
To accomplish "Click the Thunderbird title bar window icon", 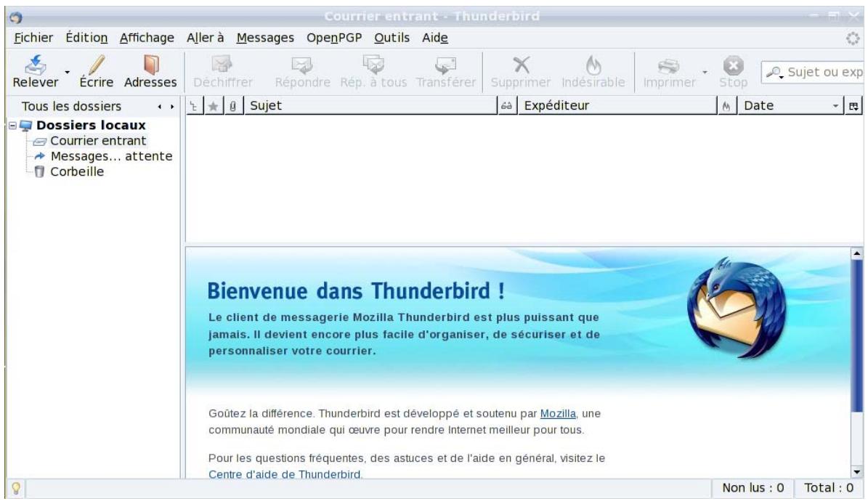I will point(15,17).
